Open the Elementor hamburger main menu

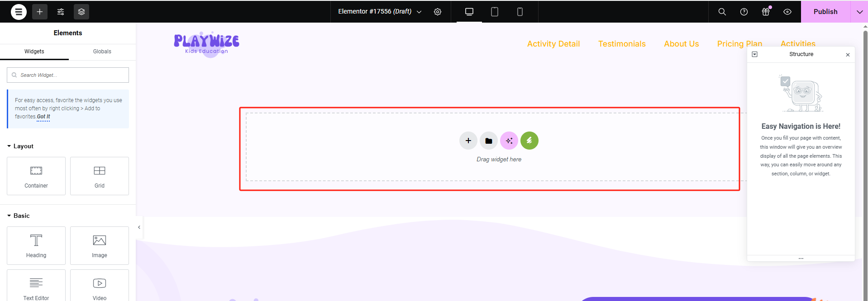(x=19, y=12)
